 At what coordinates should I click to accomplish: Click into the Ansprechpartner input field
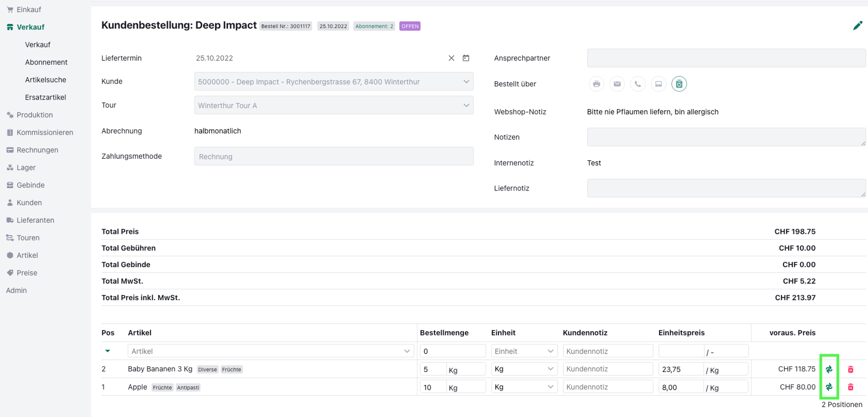[726, 58]
